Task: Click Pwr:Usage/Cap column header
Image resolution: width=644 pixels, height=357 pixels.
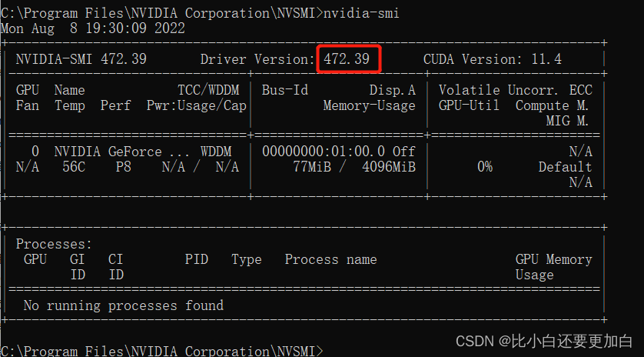Action: click(x=196, y=105)
